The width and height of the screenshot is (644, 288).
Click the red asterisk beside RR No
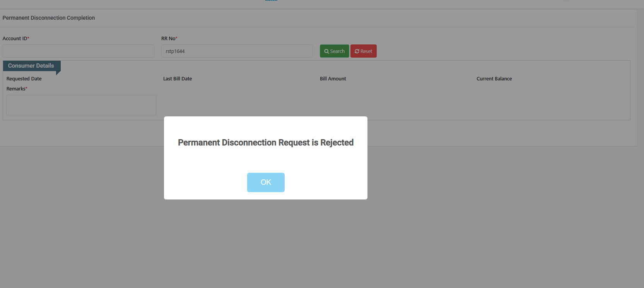[176, 38]
